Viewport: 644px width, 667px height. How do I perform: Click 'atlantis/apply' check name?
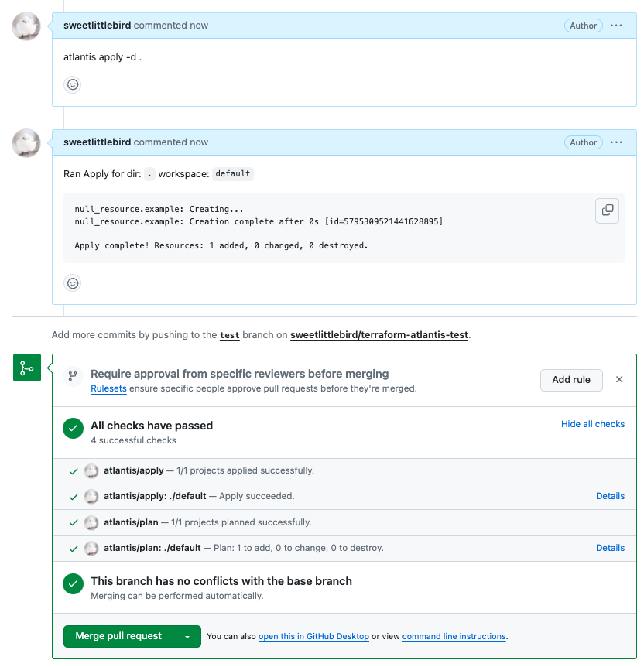click(x=134, y=470)
